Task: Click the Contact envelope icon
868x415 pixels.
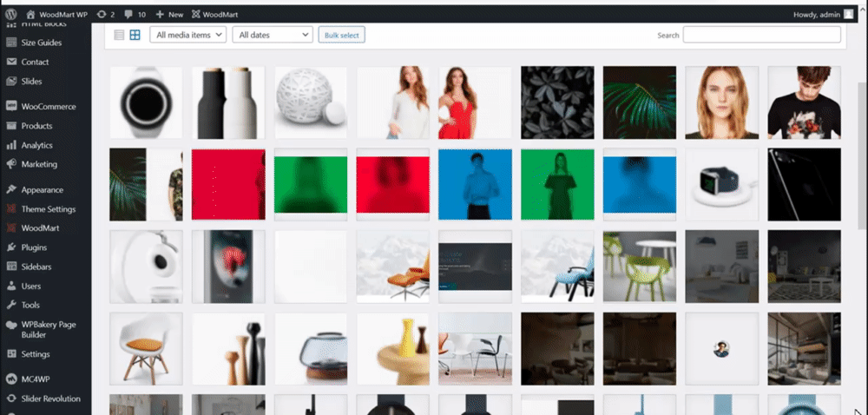Action: (11, 62)
